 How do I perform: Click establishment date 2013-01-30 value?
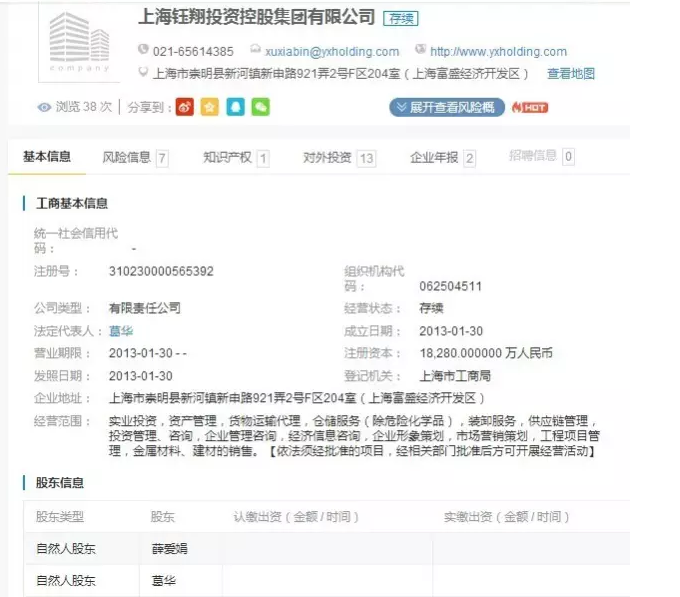click(451, 331)
